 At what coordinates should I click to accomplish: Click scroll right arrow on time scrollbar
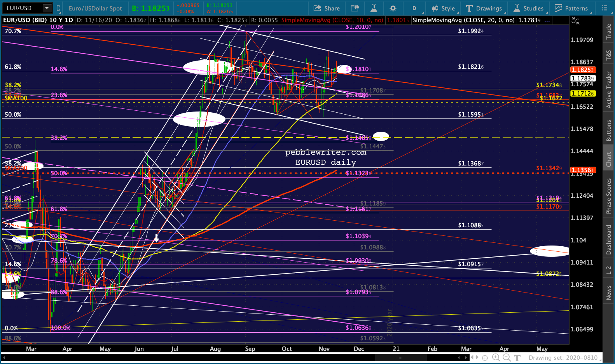coord(466,358)
